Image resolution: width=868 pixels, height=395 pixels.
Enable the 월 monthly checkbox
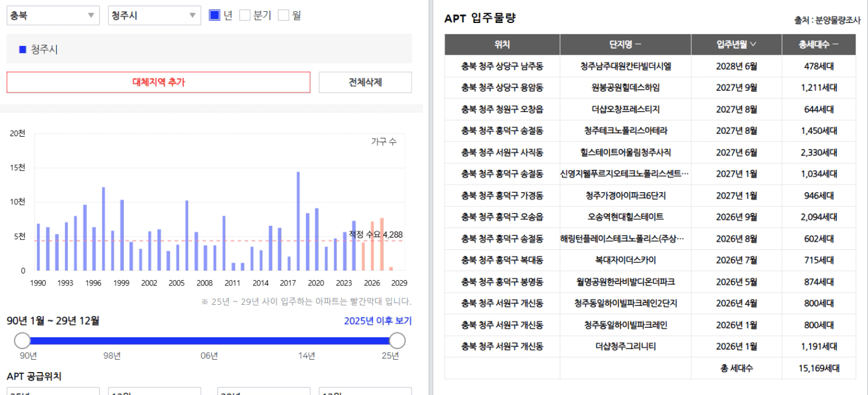pyautogui.click(x=284, y=16)
